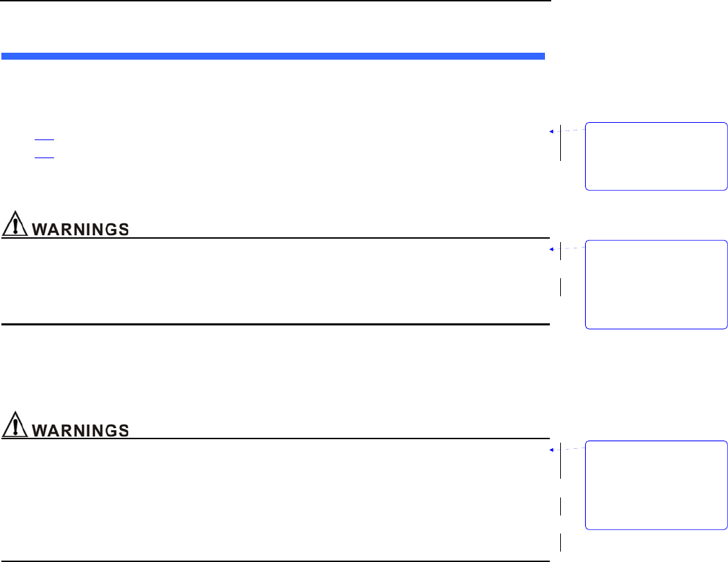Open the topmost comment balloon
Viewport: 728px width, 562px height.
coord(656,156)
